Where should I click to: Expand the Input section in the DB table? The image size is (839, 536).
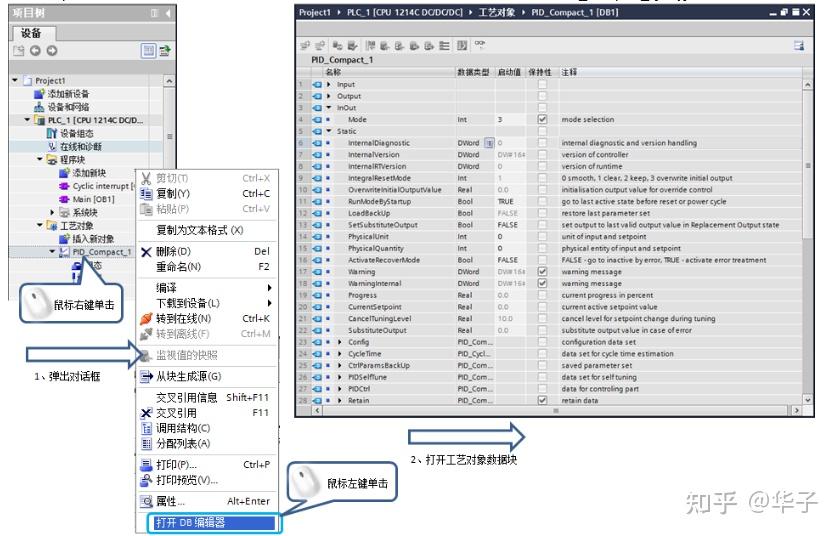[329, 85]
